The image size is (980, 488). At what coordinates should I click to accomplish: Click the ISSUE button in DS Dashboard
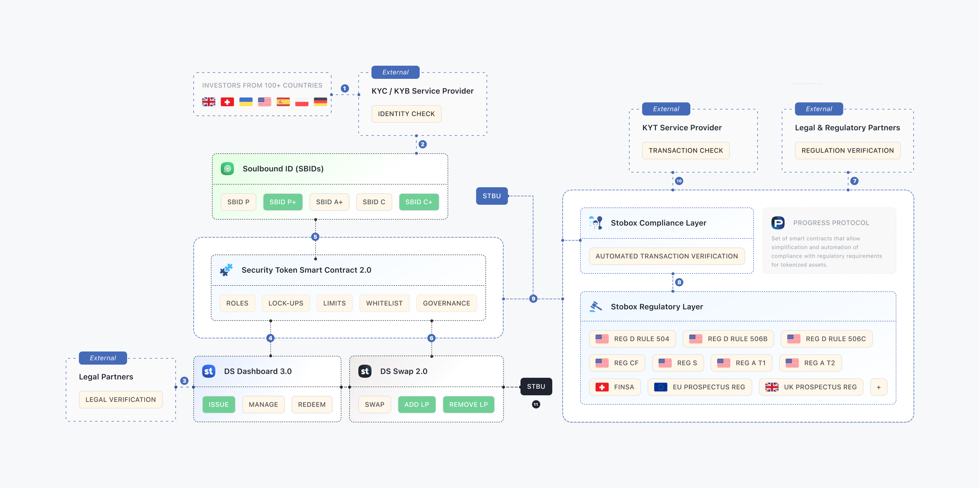point(218,404)
